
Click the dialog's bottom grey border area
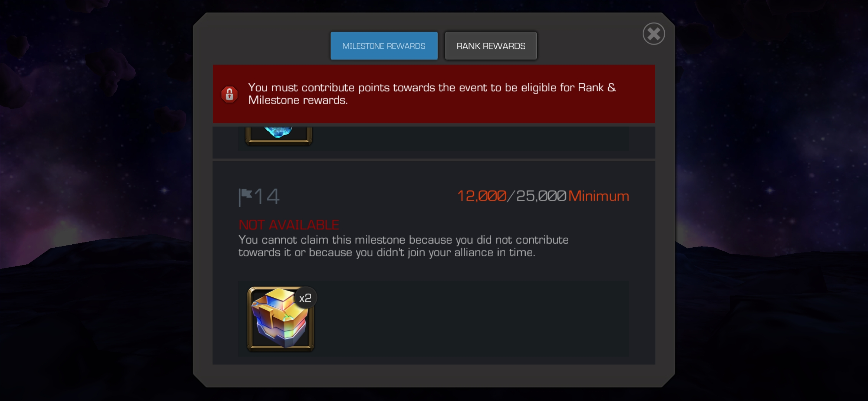[434, 376]
